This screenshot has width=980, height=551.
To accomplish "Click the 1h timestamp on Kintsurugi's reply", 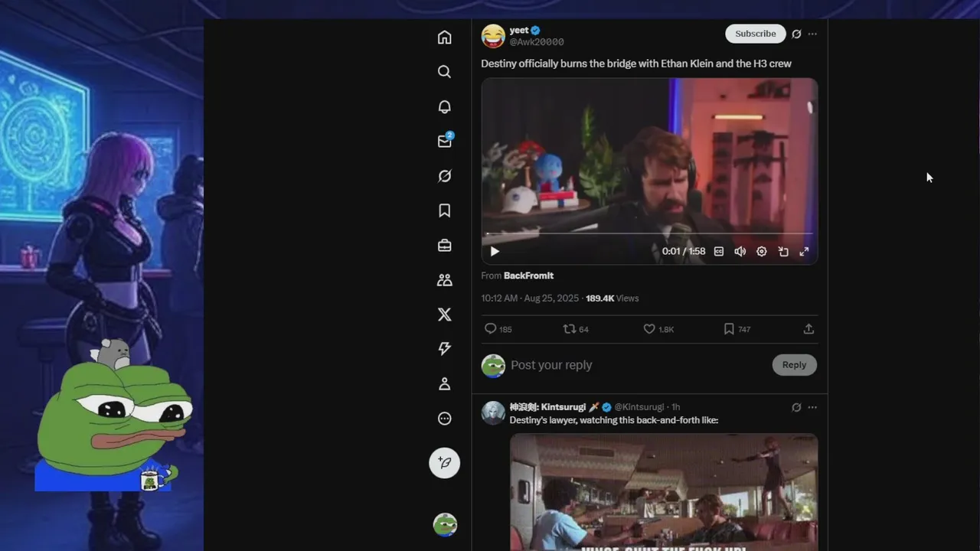I will [675, 407].
